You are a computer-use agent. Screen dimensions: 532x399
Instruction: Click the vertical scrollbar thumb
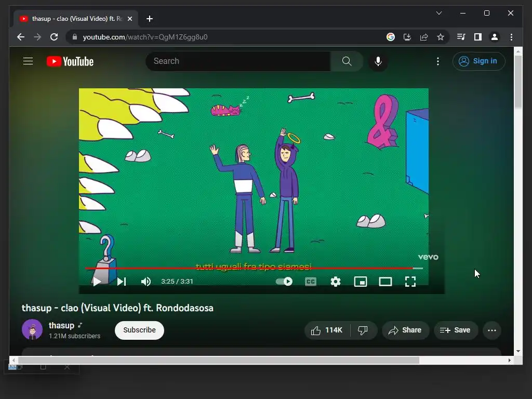pos(518,82)
